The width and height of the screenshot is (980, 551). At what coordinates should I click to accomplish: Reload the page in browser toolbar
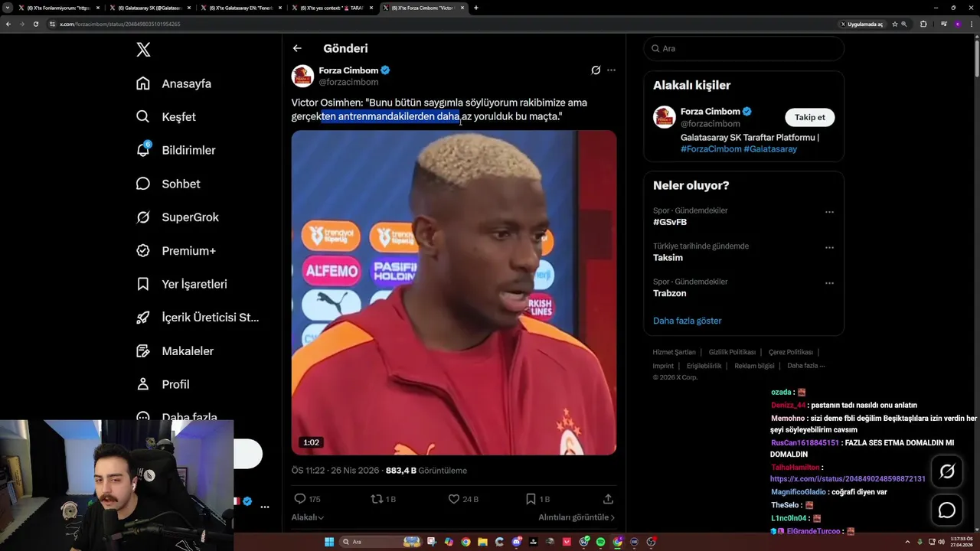click(35, 24)
